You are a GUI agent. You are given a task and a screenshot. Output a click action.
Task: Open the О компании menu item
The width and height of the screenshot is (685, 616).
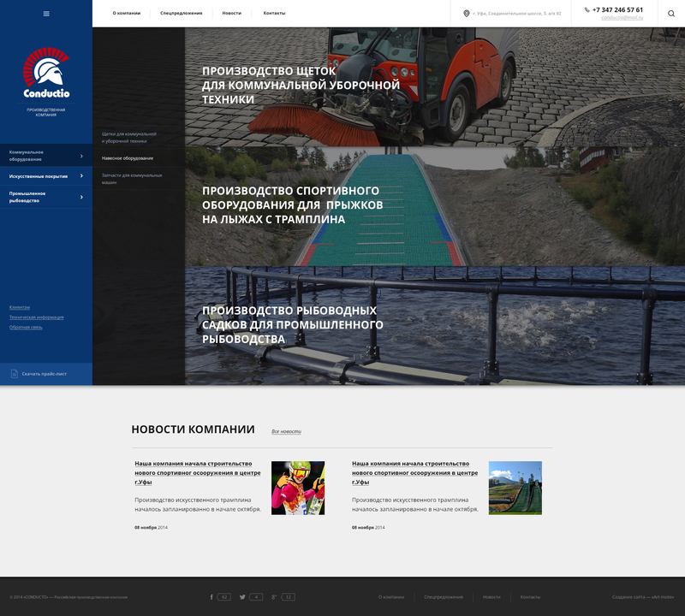tap(127, 13)
